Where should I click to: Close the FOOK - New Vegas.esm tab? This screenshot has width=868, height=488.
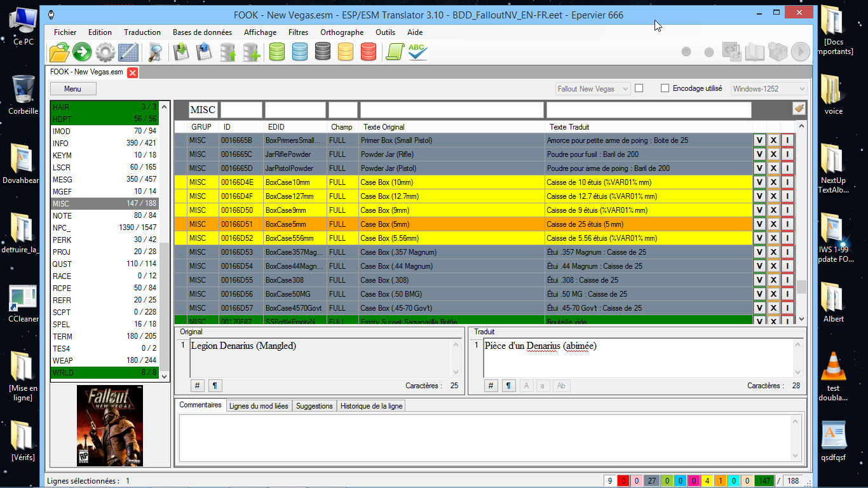tap(132, 72)
